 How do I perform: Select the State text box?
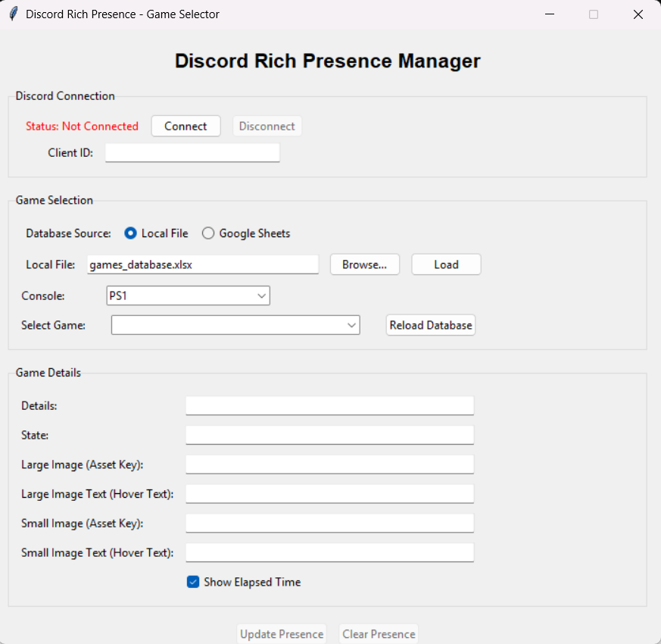click(x=329, y=435)
